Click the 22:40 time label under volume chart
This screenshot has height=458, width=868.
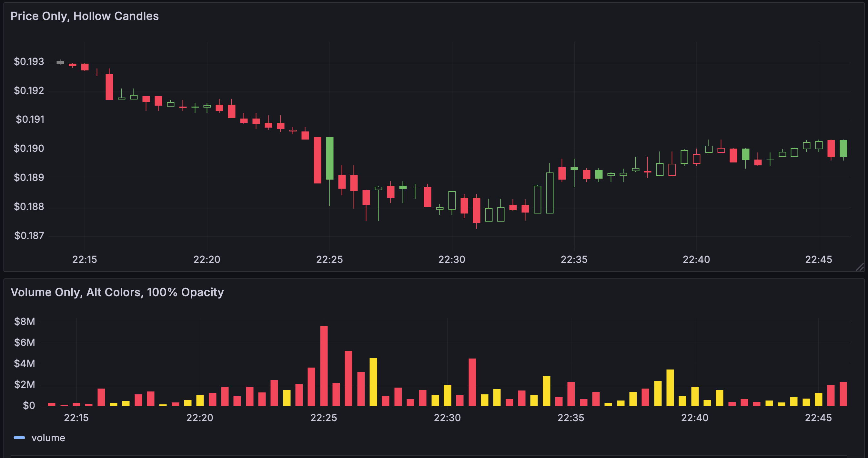694,418
